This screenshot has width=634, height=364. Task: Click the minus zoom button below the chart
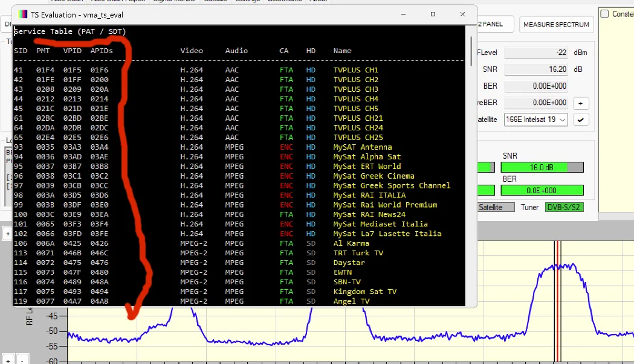click(21, 360)
